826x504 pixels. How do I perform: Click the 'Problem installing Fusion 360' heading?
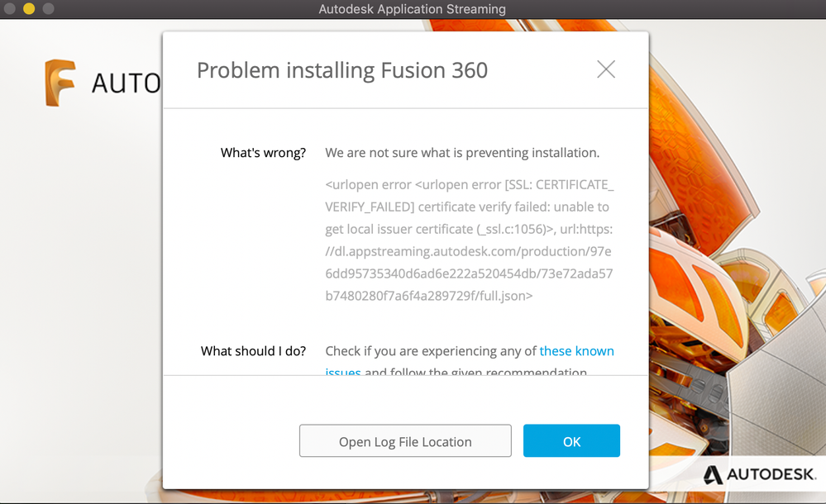click(342, 70)
